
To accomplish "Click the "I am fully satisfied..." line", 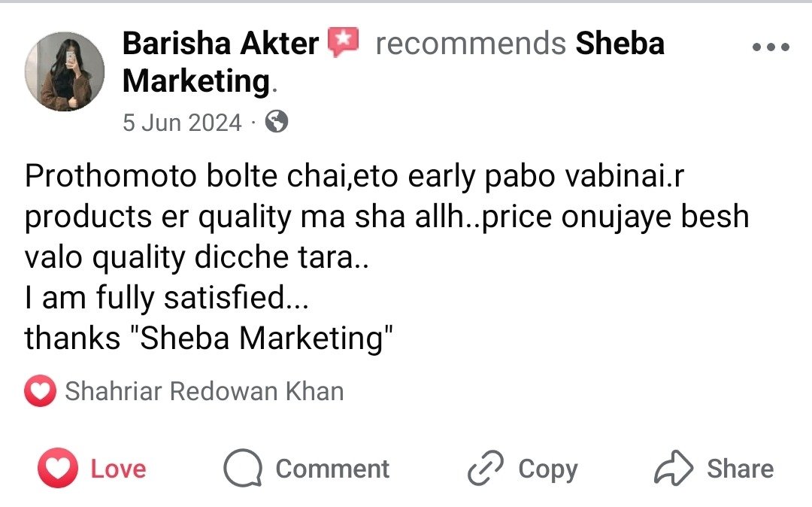I will click(x=167, y=299).
